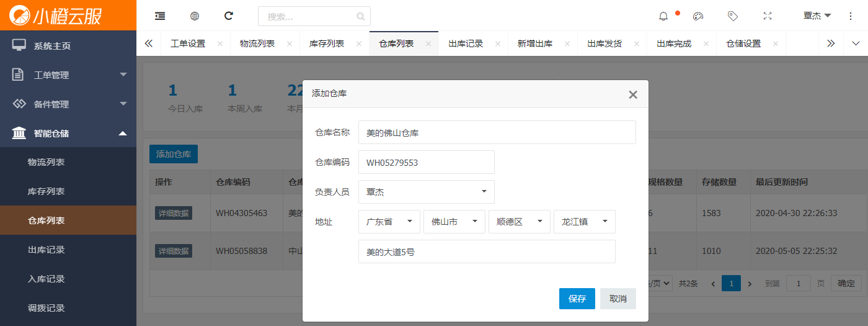868x326 pixels.
Task: Switch to the 出库完成 tab
Action: (x=674, y=44)
